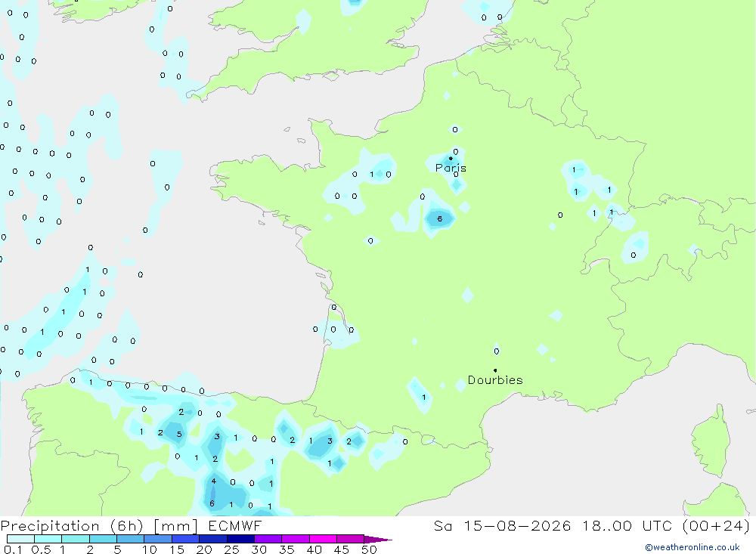Click the legend tick label '0.1'
This screenshot has width=756, height=554.
(13, 549)
